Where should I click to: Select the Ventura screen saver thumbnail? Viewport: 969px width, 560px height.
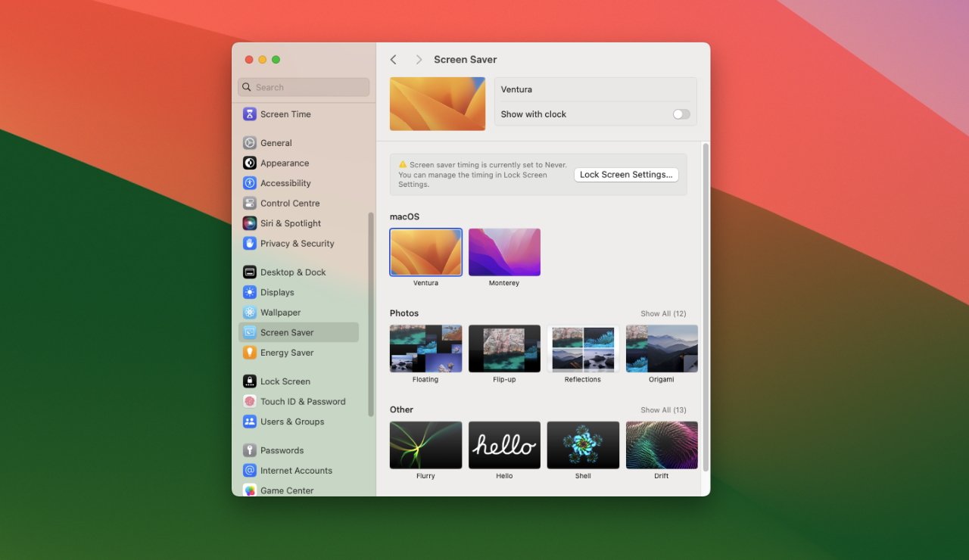tap(425, 252)
